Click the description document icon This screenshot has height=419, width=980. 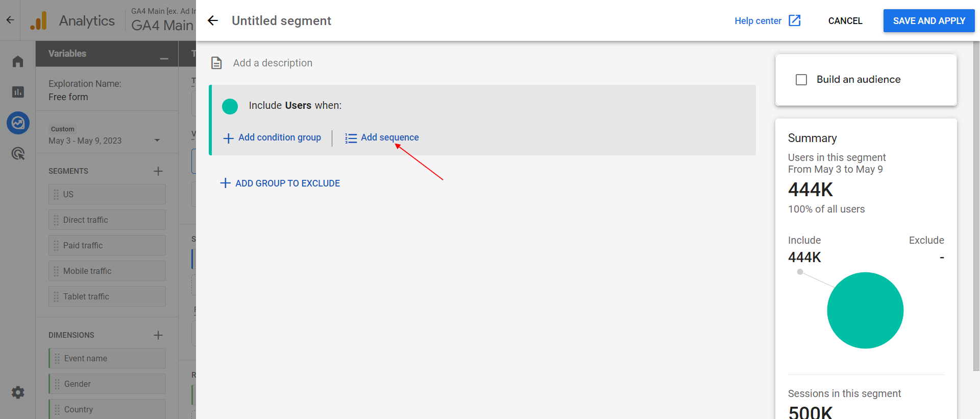tap(216, 63)
